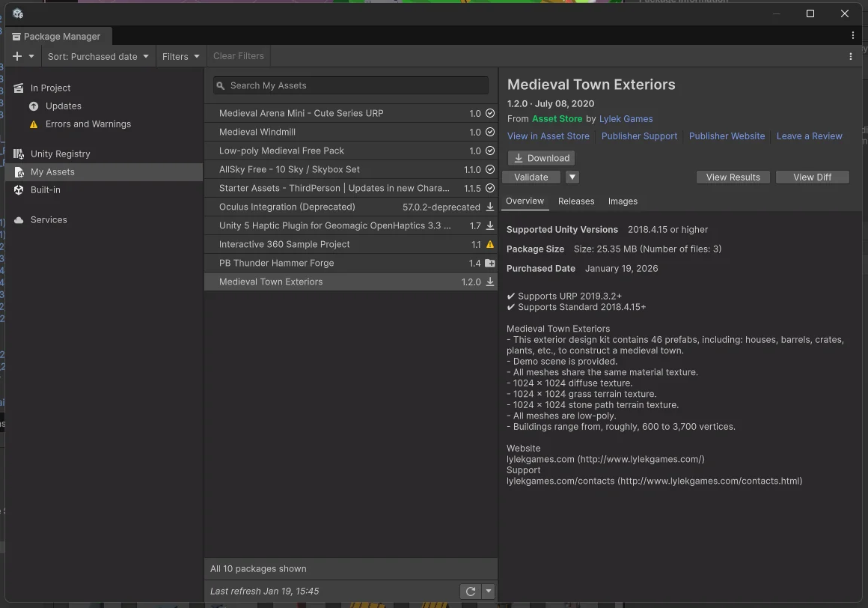868x608 pixels.
Task: Expand the Filters dropdown
Action: click(x=181, y=56)
